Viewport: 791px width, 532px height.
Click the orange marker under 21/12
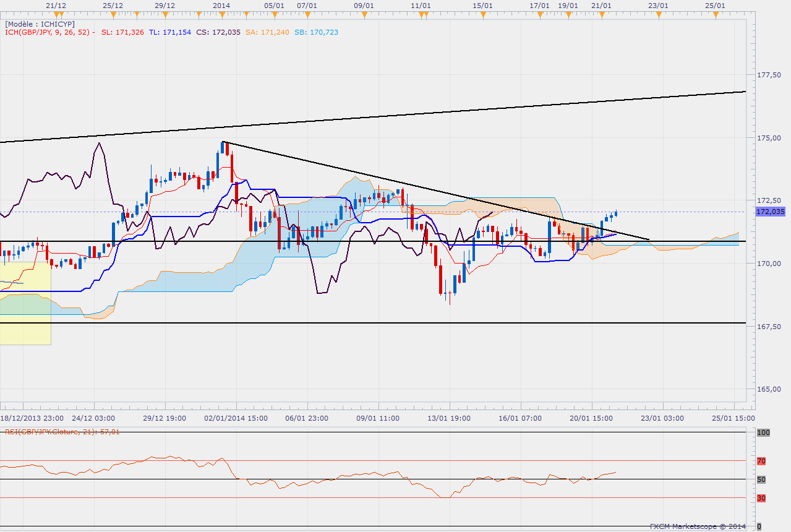pos(56,14)
